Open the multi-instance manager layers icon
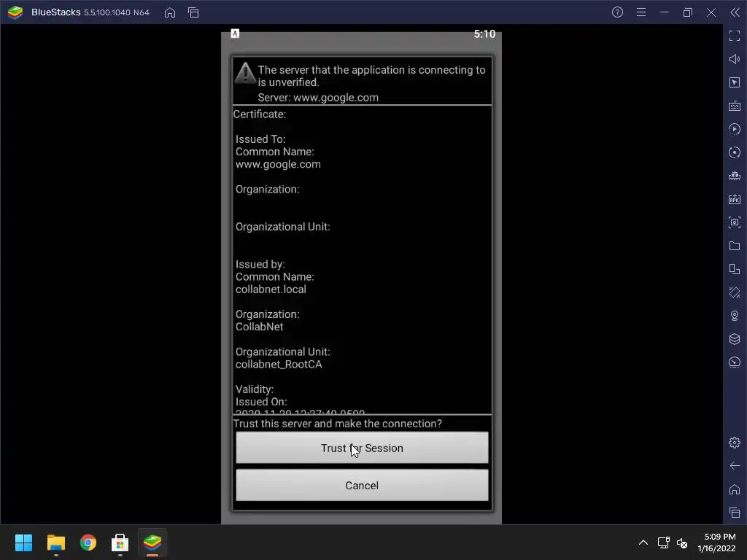 (x=735, y=339)
